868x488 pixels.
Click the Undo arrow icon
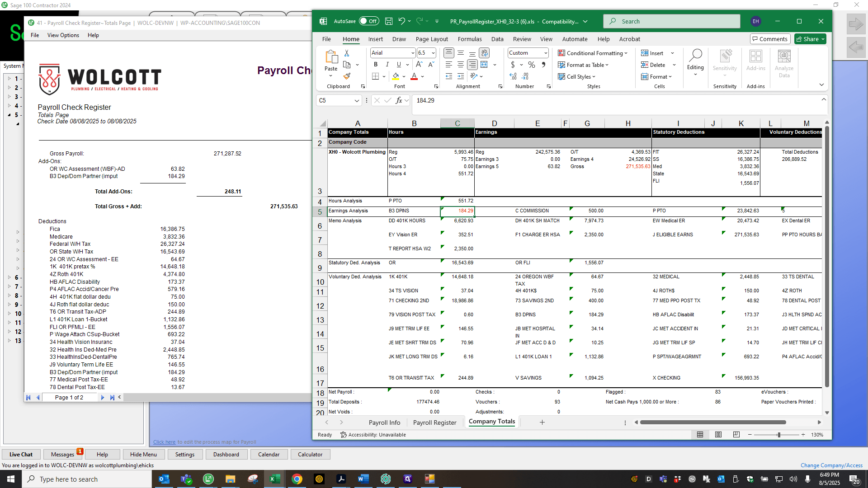(401, 21)
